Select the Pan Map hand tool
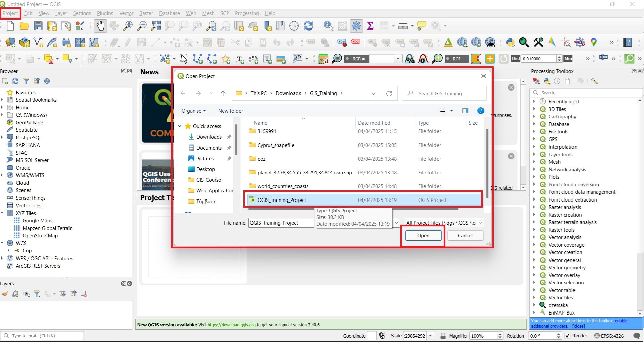Screen dimensions: 644x342 click(100, 26)
